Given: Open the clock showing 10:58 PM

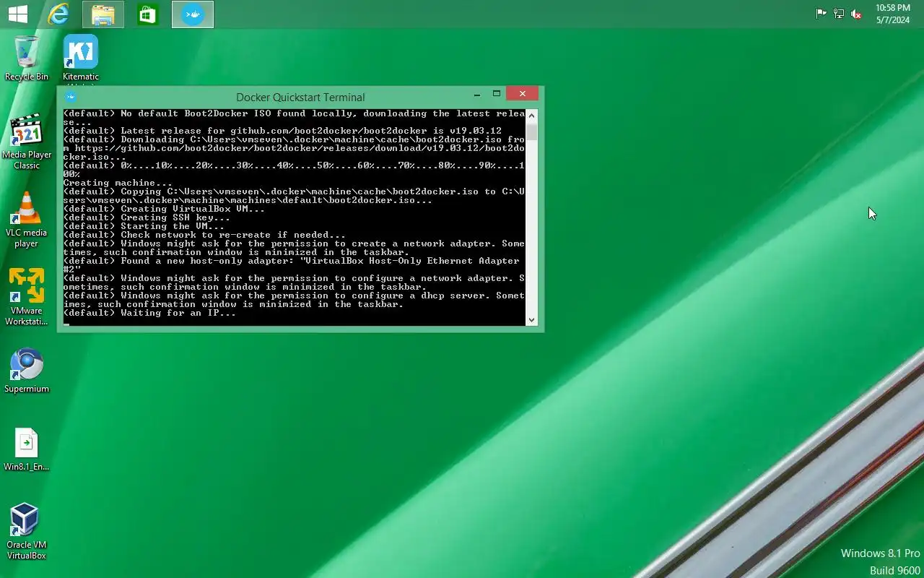Looking at the screenshot, I should 893,14.
